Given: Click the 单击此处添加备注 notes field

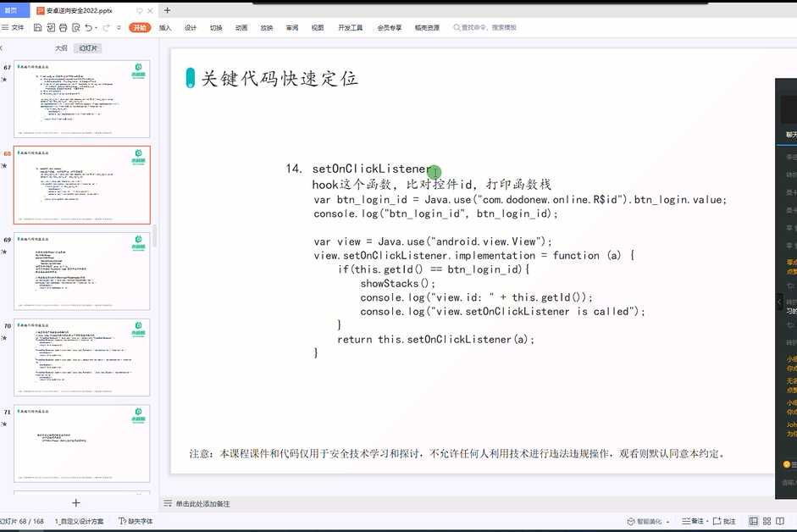Looking at the screenshot, I should 202,503.
